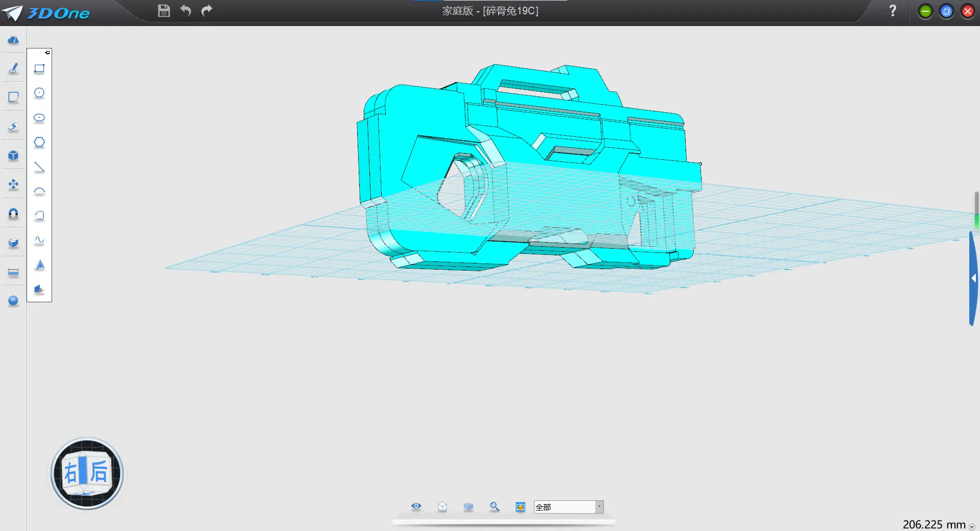This screenshot has height=531, width=980.
Task: Open the combine/boolean box tool
Action: click(13, 243)
